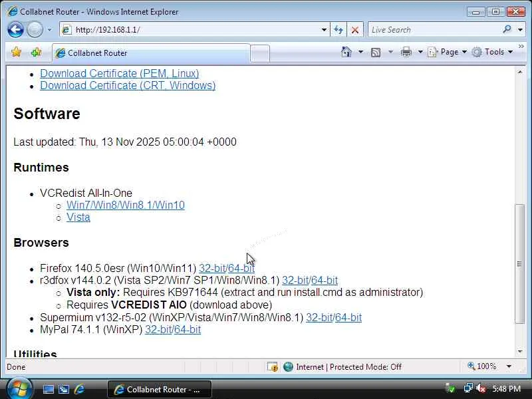Expand the feeds dropdown arrow
The image size is (532, 399).
[x=390, y=52]
